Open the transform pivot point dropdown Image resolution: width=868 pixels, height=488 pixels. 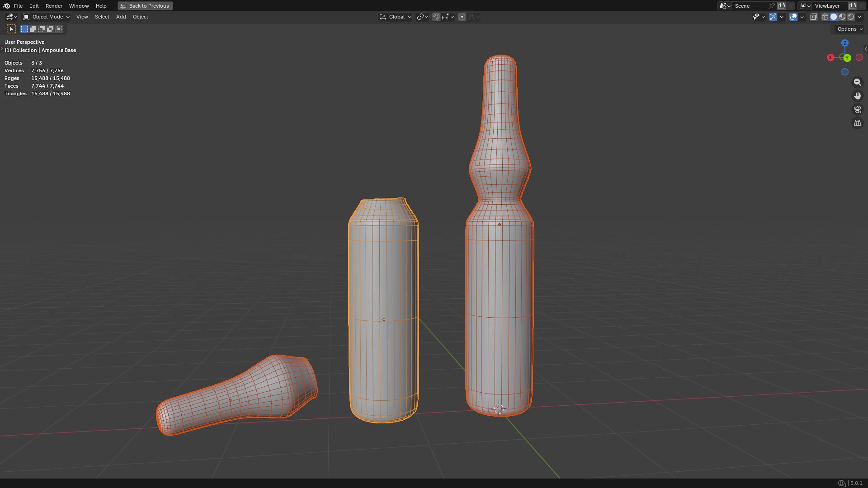point(422,17)
